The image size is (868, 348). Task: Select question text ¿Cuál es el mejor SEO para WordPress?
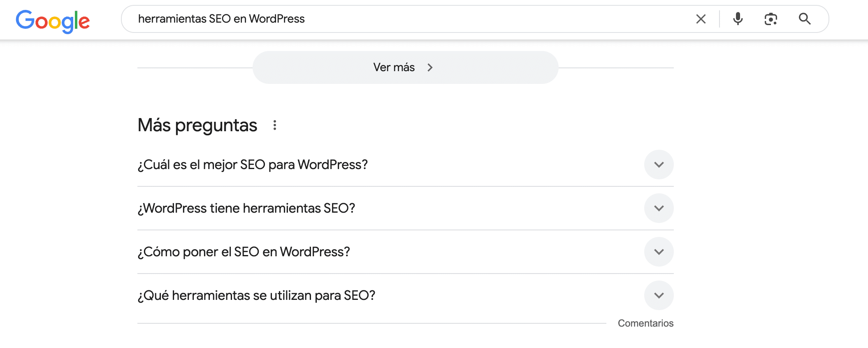[x=253, y=165]
